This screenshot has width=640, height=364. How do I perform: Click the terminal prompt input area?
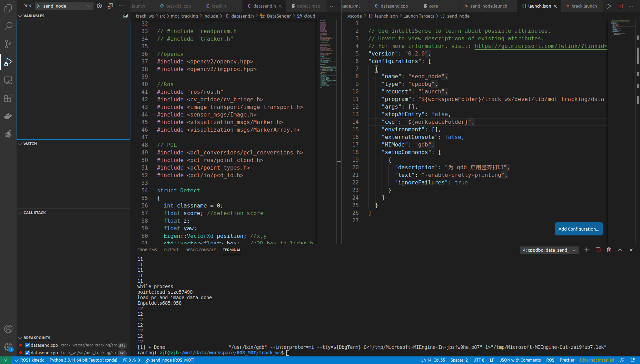288,353
